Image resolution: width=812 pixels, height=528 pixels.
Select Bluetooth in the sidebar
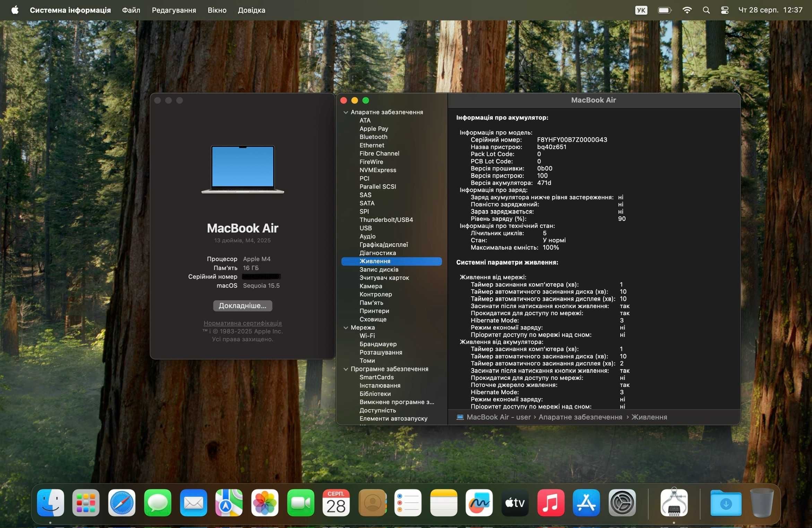pos(373,137)
